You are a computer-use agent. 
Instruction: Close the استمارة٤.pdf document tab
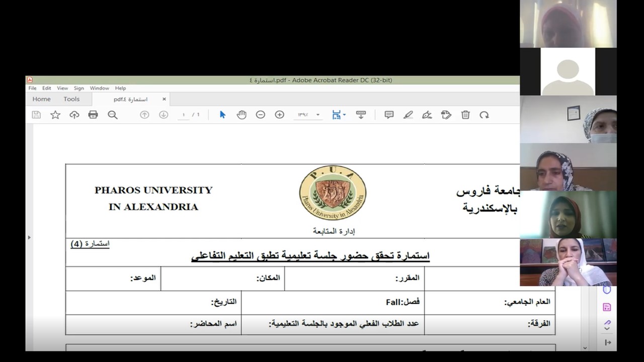(164, 99)
